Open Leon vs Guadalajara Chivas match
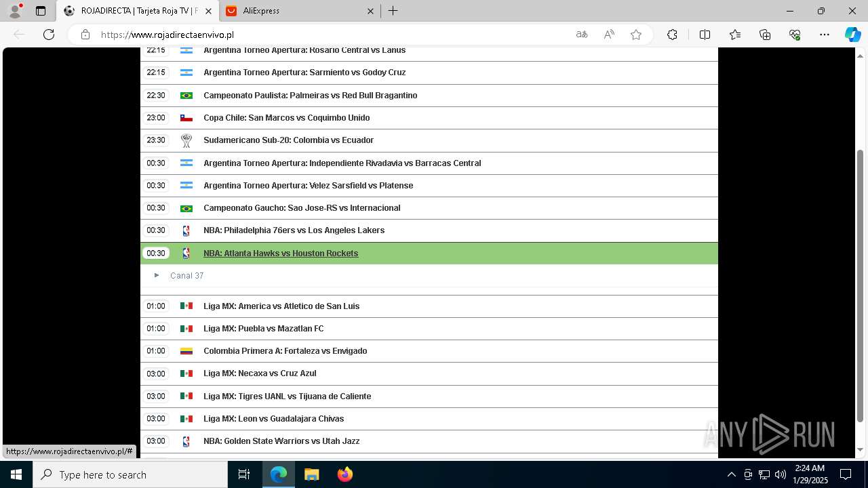This screenshot has width=868, height=488. [274, 419]
